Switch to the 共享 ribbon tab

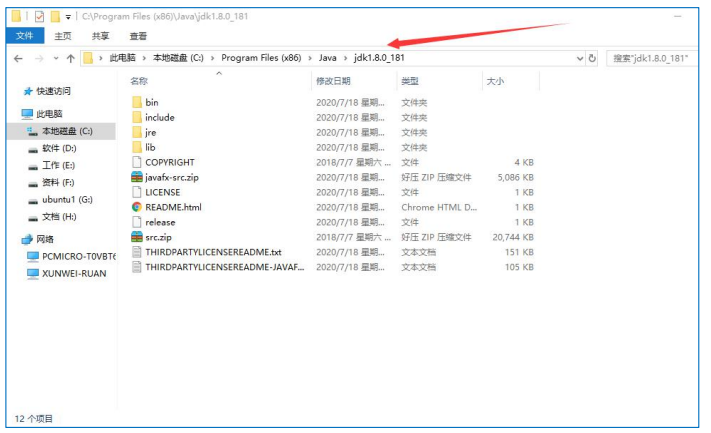(100, 36)
